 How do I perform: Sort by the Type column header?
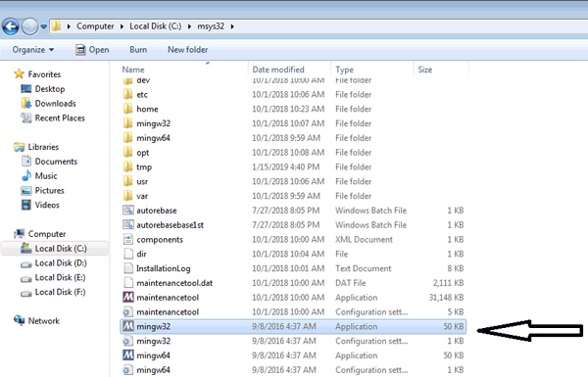(x=344, y=70)
